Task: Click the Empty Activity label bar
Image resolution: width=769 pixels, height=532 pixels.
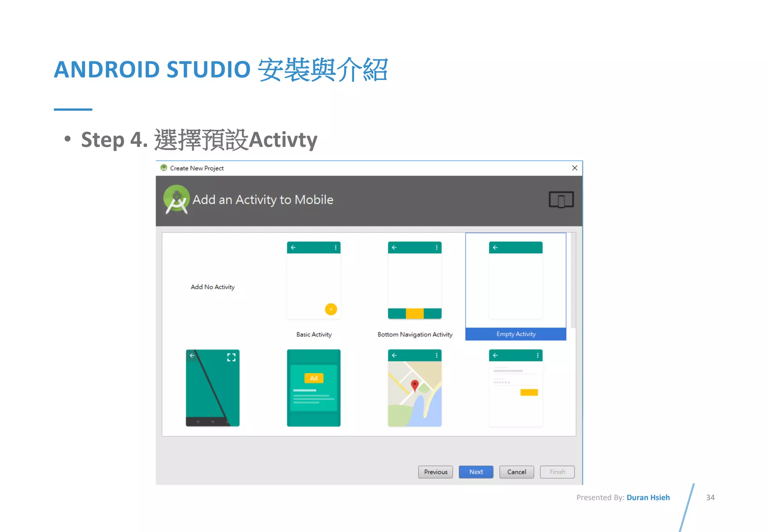Action: click(x=516, y=334)
